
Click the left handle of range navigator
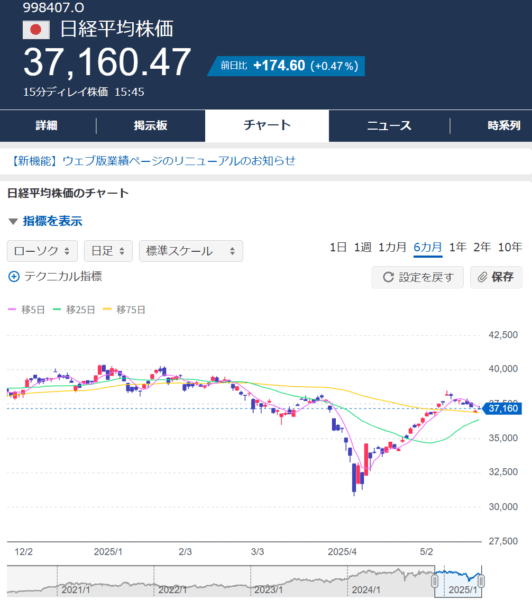435,581
